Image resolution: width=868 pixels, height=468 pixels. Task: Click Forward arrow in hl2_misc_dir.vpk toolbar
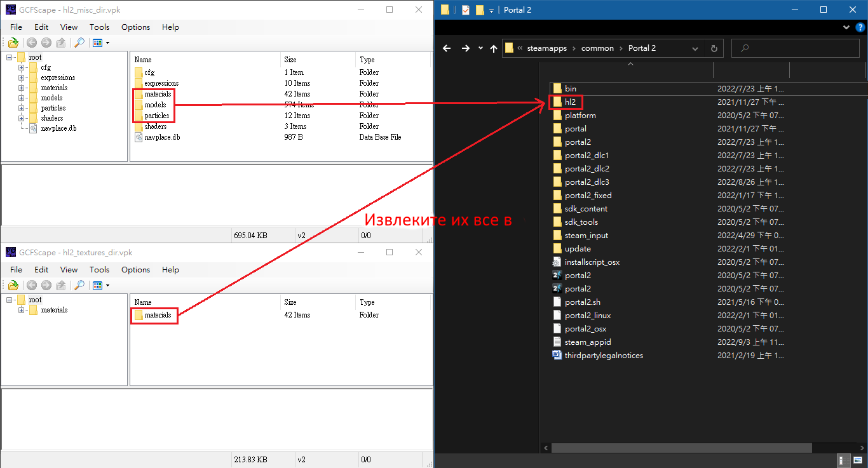point(46,43)
